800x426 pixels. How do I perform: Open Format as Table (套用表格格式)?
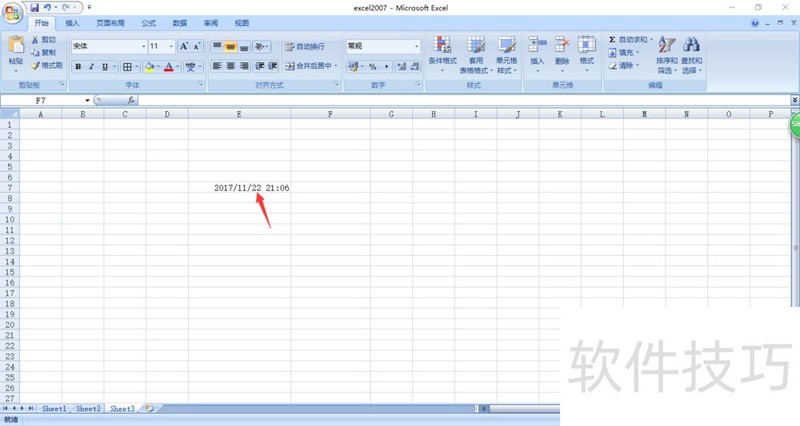476,55
